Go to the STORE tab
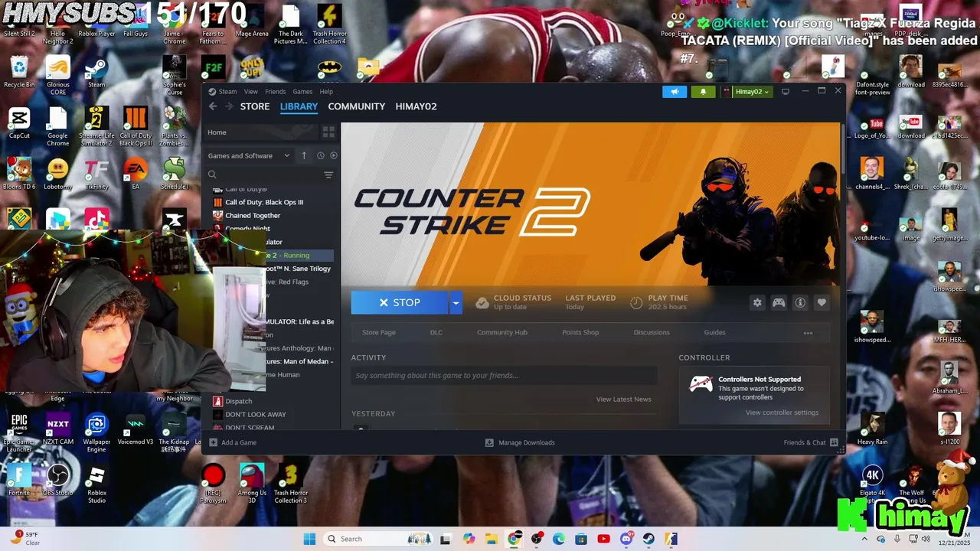Viewport: 980px width, 551px height. (255, 106)
